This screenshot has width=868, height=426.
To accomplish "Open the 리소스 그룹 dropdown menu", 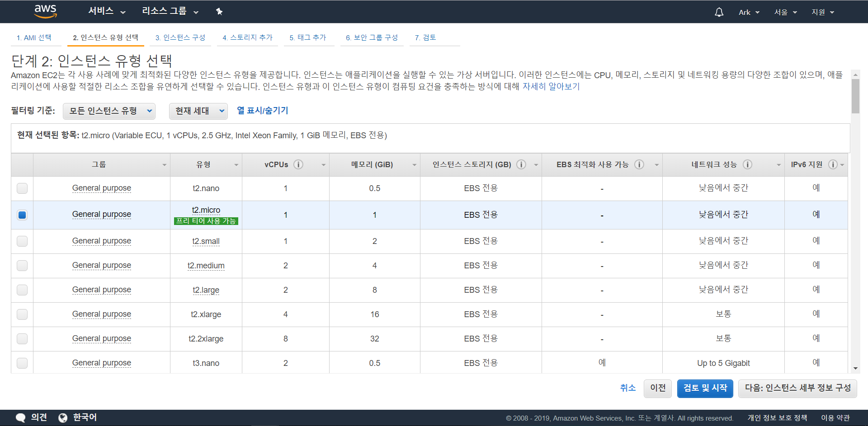I will [170, 11].
